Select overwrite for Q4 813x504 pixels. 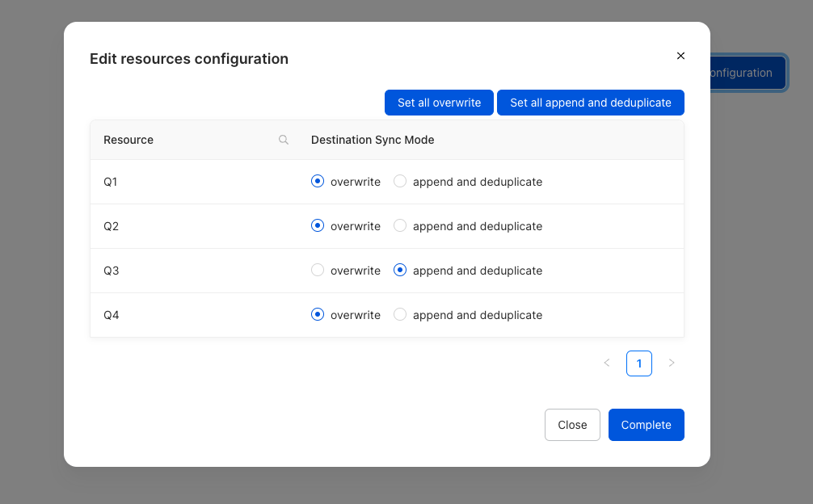coord(318,315)
